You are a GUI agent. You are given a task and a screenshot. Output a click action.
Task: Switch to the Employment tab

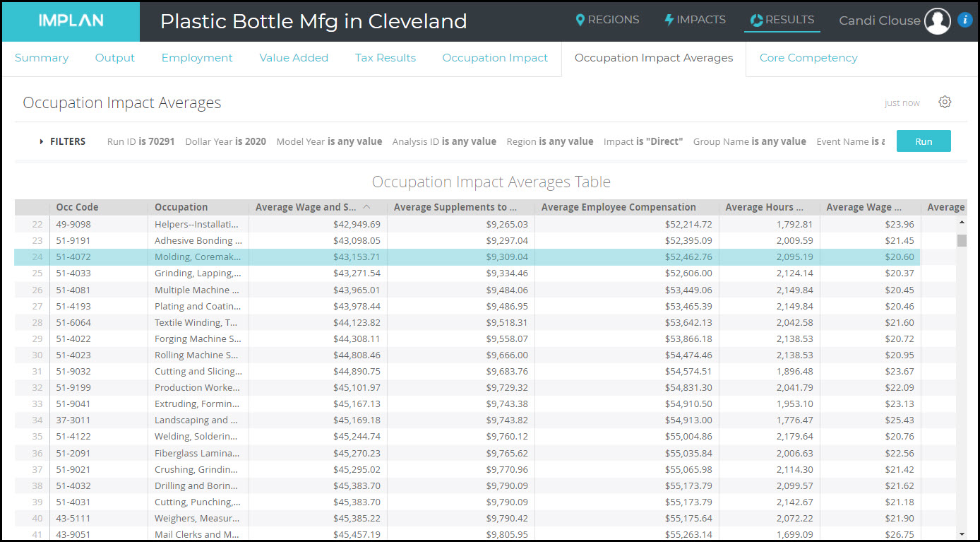pyautogui.click(x=197, y=58)
